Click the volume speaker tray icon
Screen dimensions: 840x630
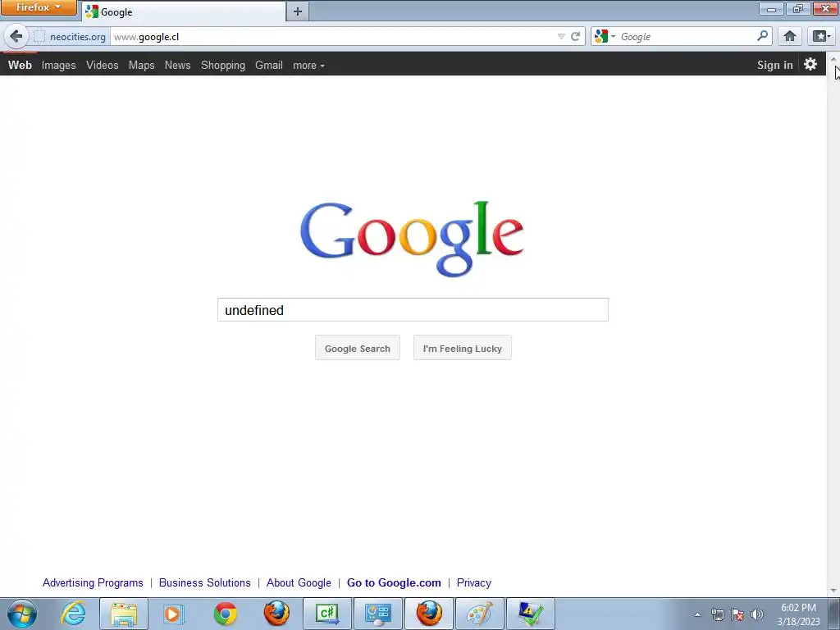[x=756, y=614]
